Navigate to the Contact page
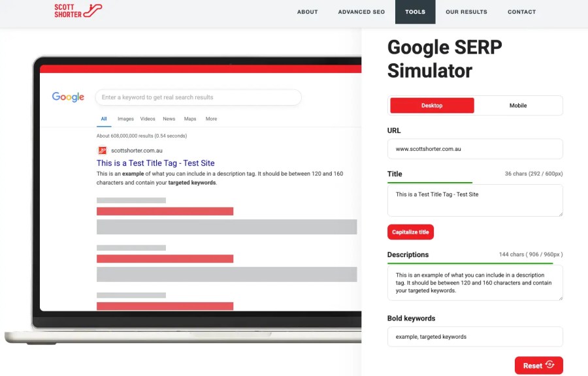This screenshot has width=588, height=376. (521, 12)
